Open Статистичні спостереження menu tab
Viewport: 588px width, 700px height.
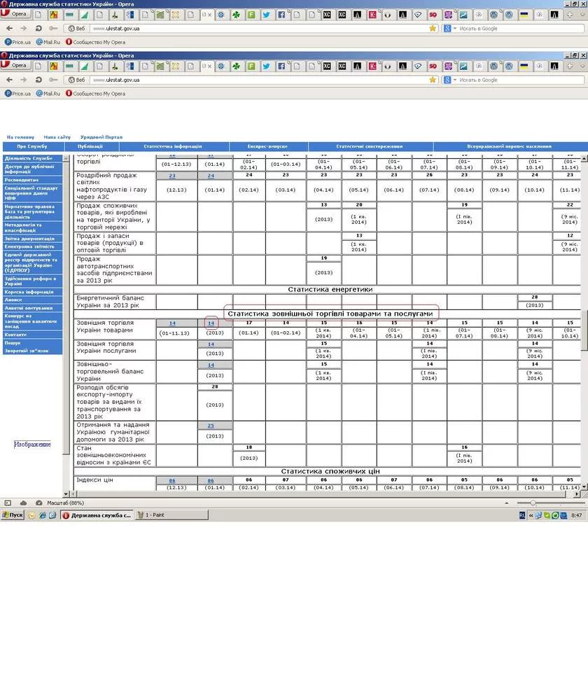click(x=369, y=146)
